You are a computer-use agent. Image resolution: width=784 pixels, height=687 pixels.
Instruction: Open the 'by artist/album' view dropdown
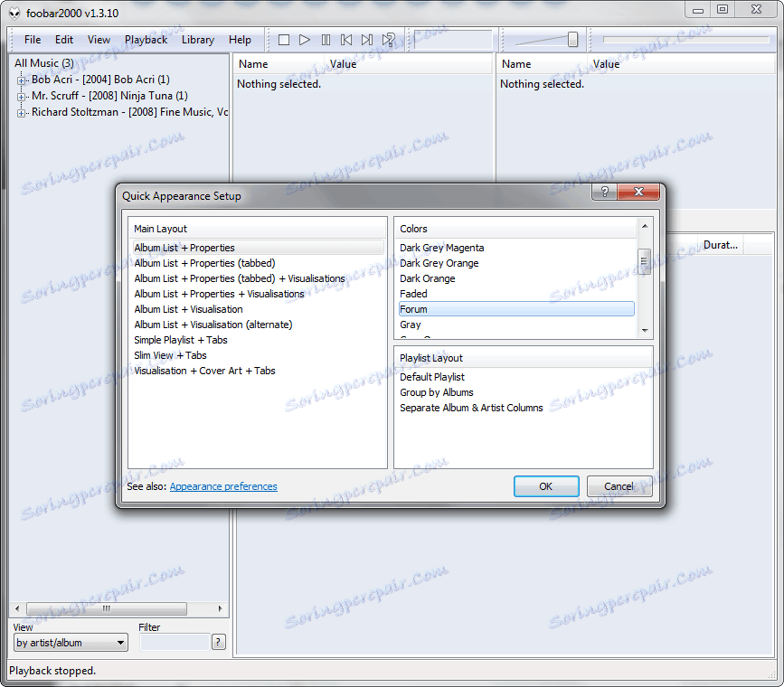click(71, 643)
